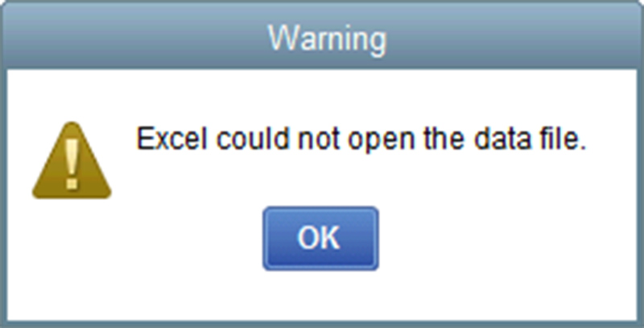This screenshot has width=644, height=328.
Task: Click the alert icon beside the message
Action: pyautogui.click(x=72, y=160)
